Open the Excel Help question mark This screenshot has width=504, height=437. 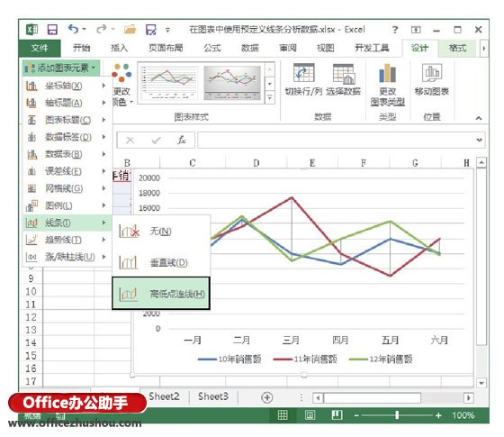click(395, 30)
